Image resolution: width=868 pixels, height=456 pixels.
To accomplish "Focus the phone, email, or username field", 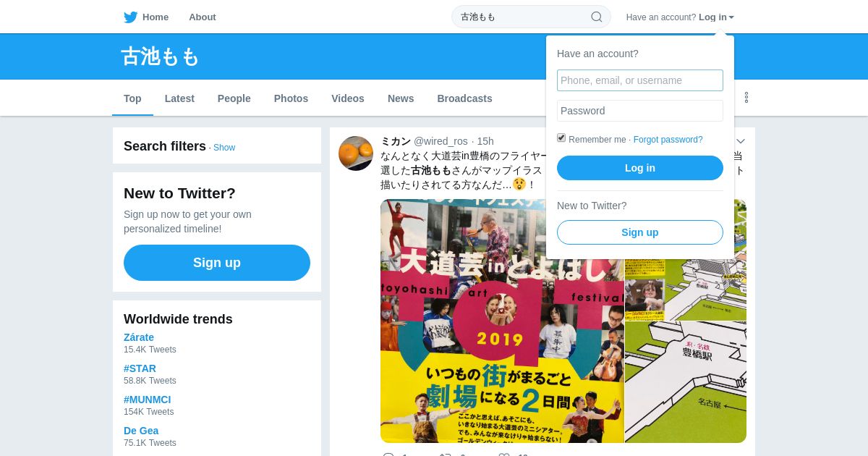I will (640, 80).
